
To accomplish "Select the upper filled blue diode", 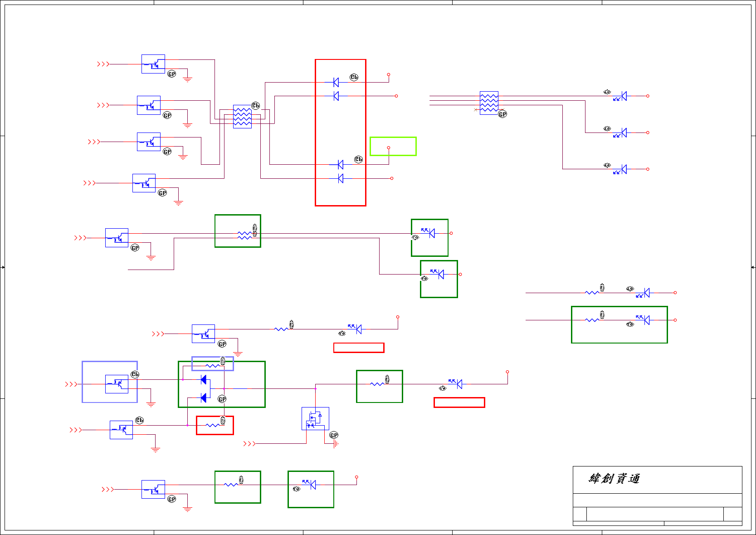I will [204, 379].
